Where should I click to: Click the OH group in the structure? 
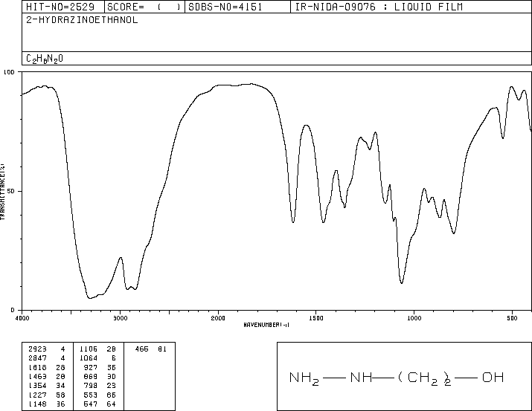(493, 377)
